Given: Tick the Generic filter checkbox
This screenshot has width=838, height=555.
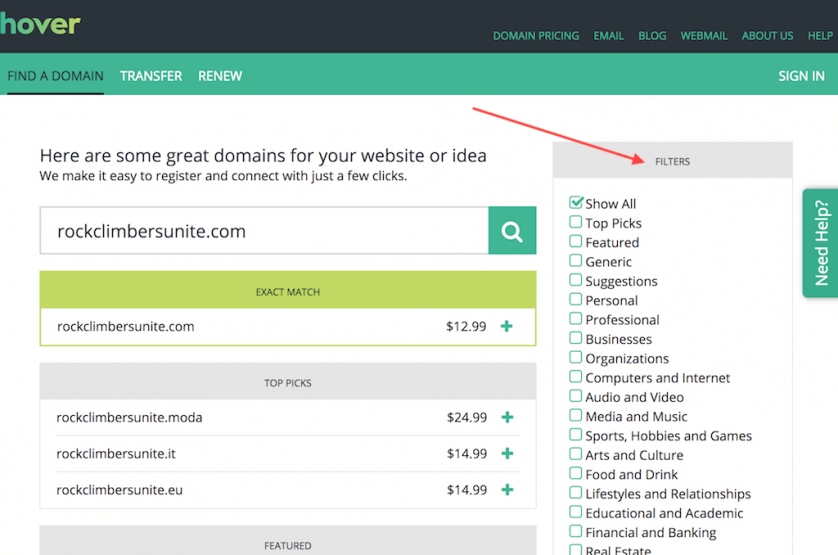Looking at the screenshot, I should (x=576, y=260).
